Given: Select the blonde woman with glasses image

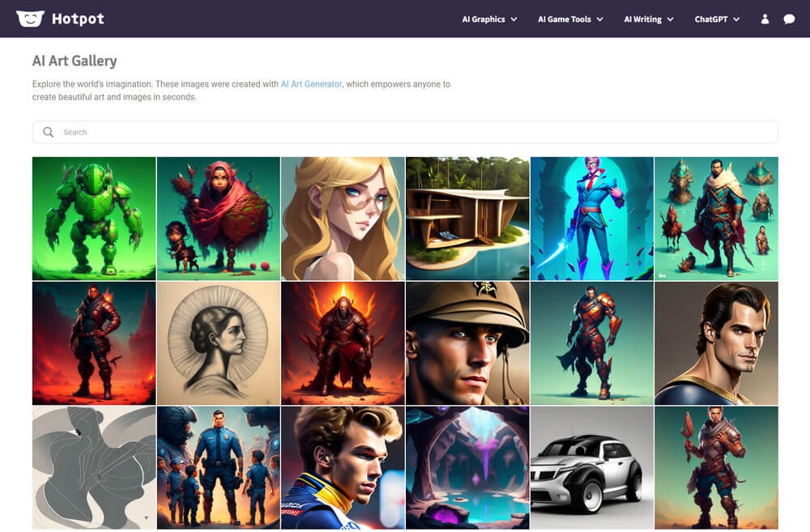Looking at the screenshot, I should [x=343, y=219].
